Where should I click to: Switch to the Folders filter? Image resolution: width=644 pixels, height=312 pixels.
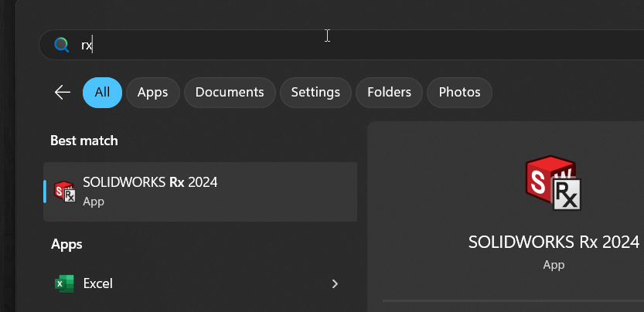tap(389, 93)
